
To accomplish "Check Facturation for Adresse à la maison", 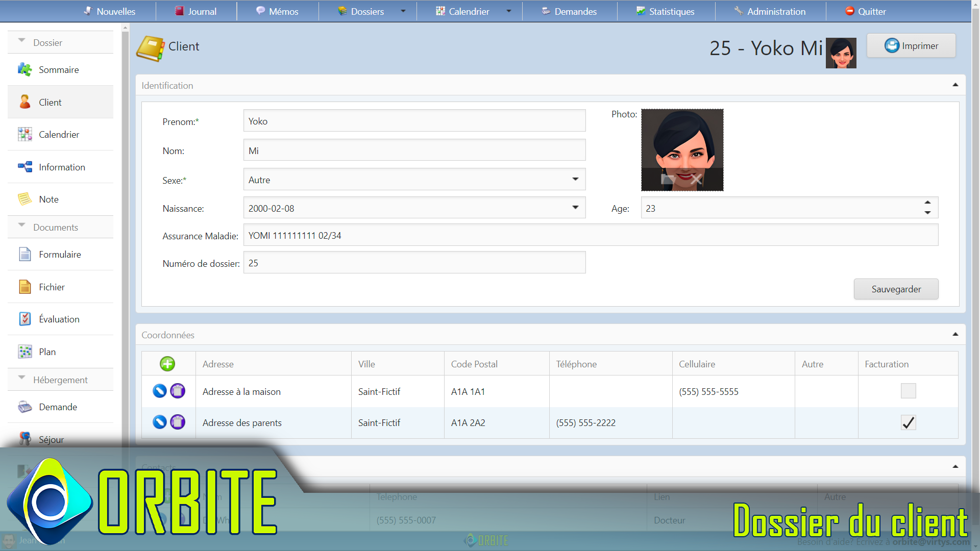I will tap(908, 391).
